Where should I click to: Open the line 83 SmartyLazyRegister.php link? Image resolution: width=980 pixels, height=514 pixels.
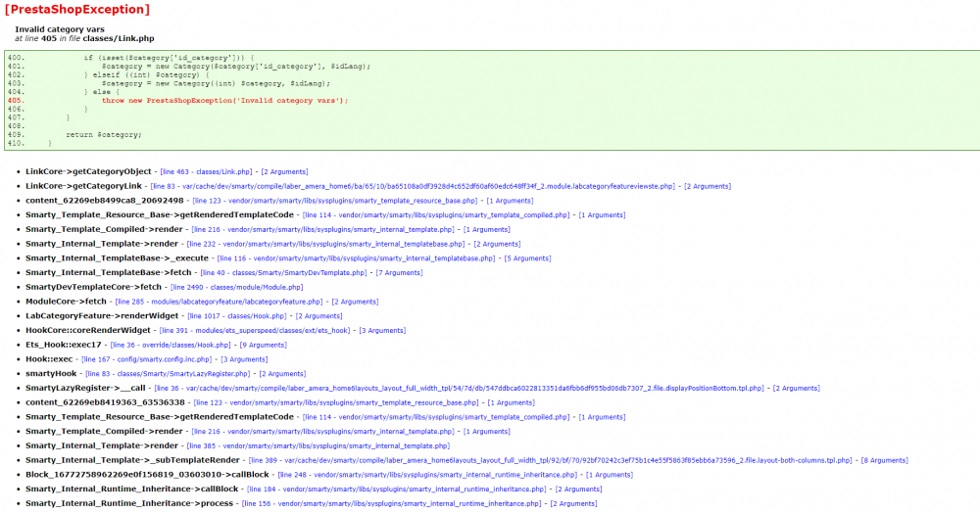pos(168,373)
